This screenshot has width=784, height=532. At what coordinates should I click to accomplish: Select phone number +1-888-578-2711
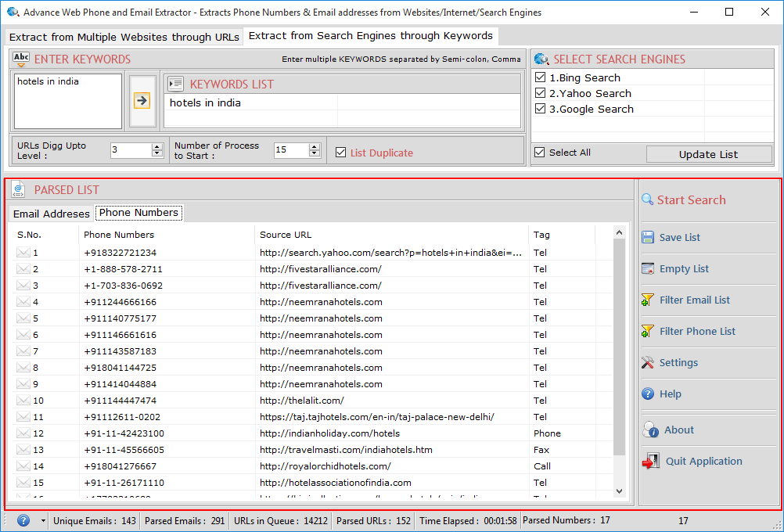[x=123, y=269]
